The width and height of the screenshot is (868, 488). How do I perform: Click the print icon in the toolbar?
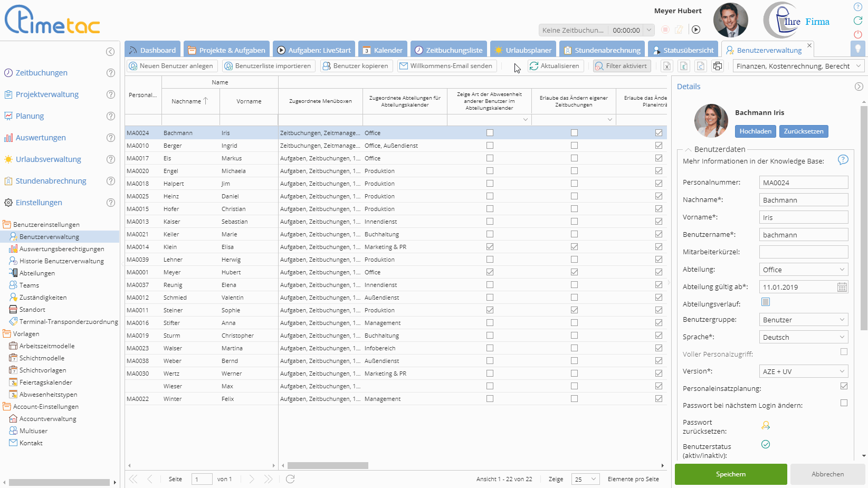[717, 66]
